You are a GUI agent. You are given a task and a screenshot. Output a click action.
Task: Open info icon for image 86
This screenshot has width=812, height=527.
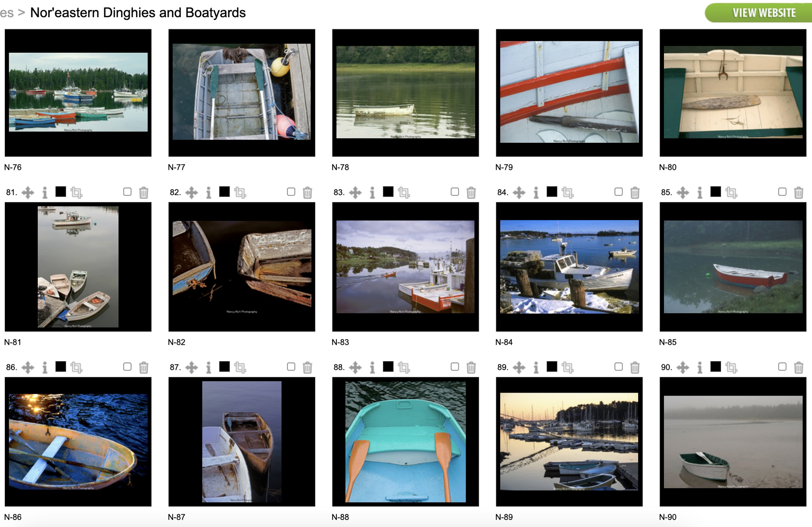coord(45,367)
